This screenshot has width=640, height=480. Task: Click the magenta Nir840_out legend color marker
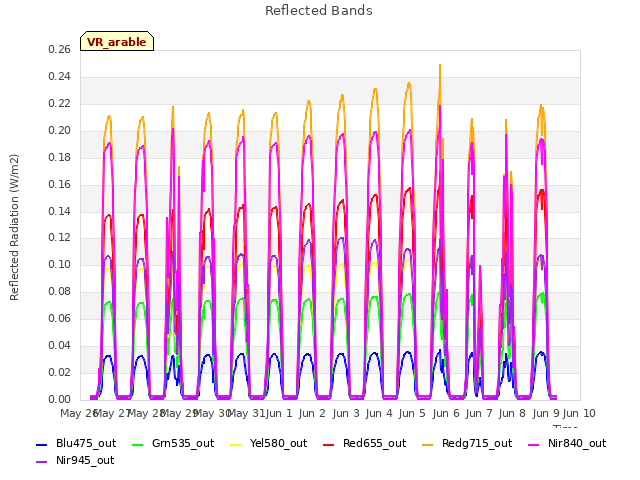pyautogui.click(x=534, y=444)
